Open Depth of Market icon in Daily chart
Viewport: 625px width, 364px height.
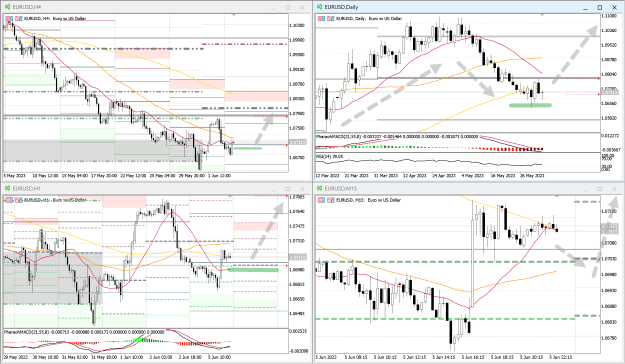pos(321,18)
